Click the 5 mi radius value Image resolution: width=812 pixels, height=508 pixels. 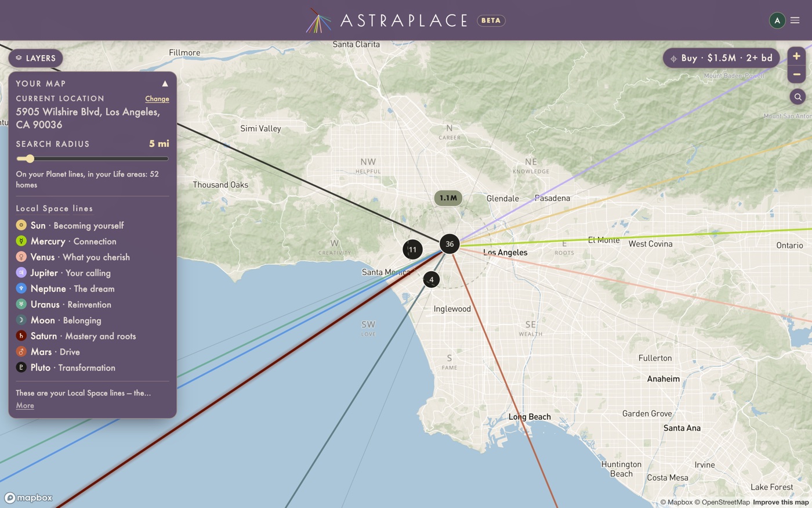(x=159, y=143)
